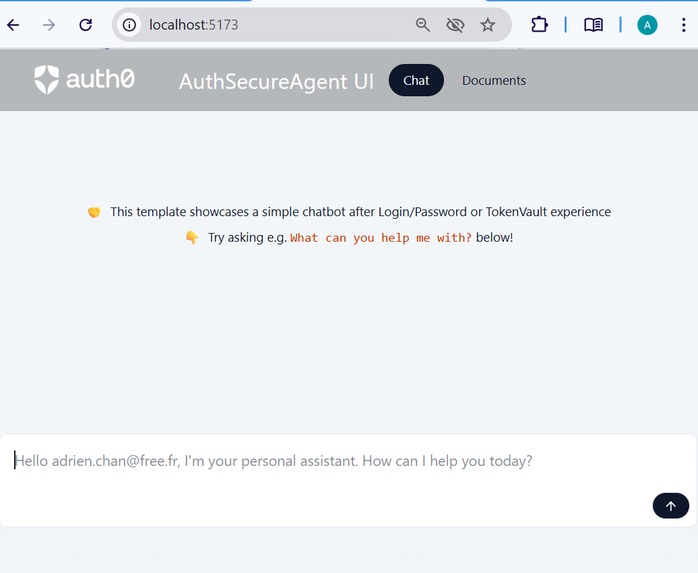Click the template showcases description text
The image size is (698, 573).
pyautogui.click(x=361, y=212)
